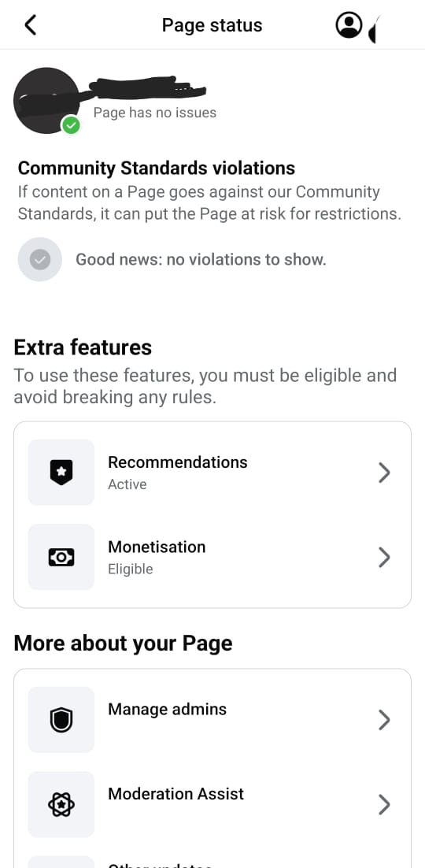
Task: Tap the Manage admins shield icon
Action: point(61,720)
